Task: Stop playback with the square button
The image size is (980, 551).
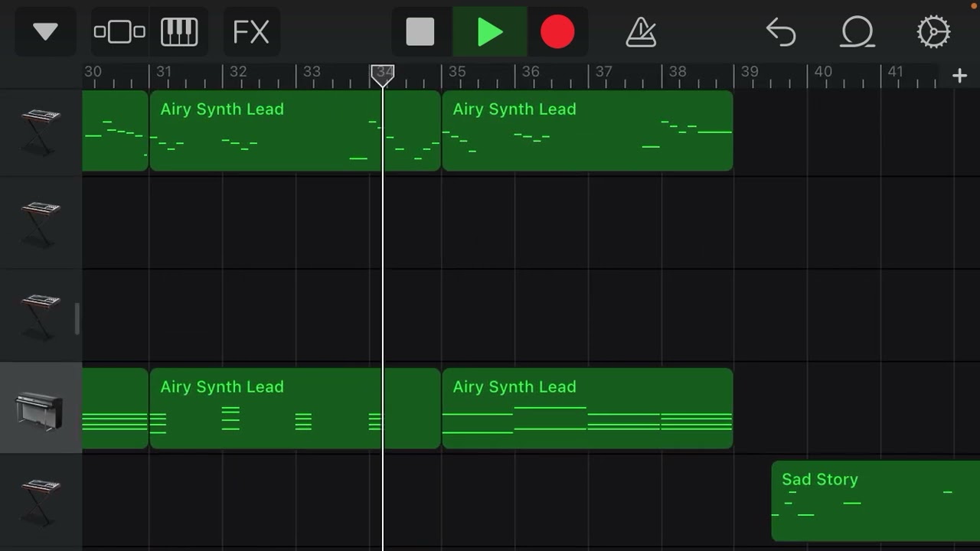Action: click(x=420, y=32)
